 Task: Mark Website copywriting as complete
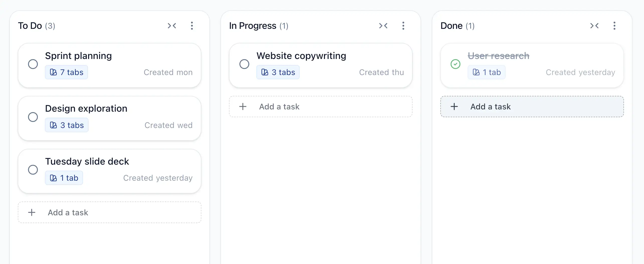pyautogui.click(x=244, y=64)
